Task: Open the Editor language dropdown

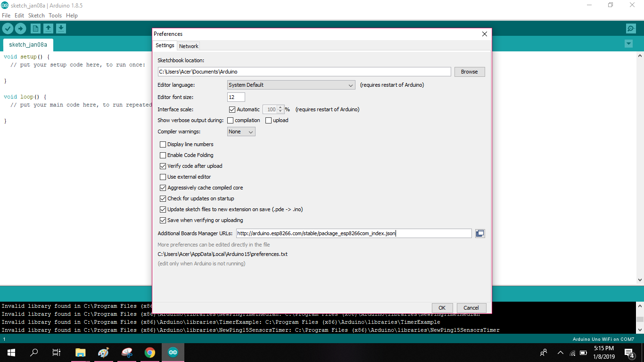Action: pos(291,85)
